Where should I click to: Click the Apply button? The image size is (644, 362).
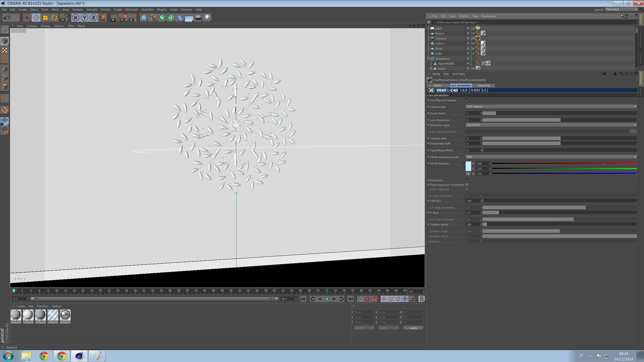click(413, 328)
